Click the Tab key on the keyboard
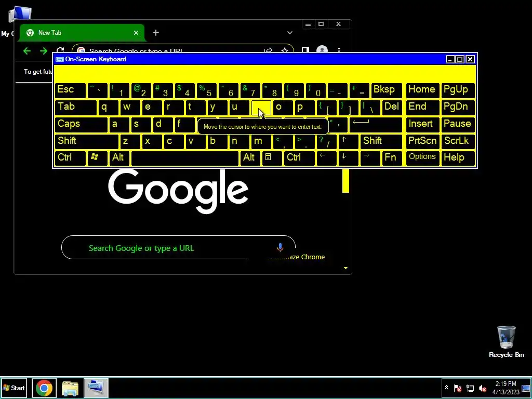The width and height of the screenshot is (532, 399). click(x=76, y=107)
